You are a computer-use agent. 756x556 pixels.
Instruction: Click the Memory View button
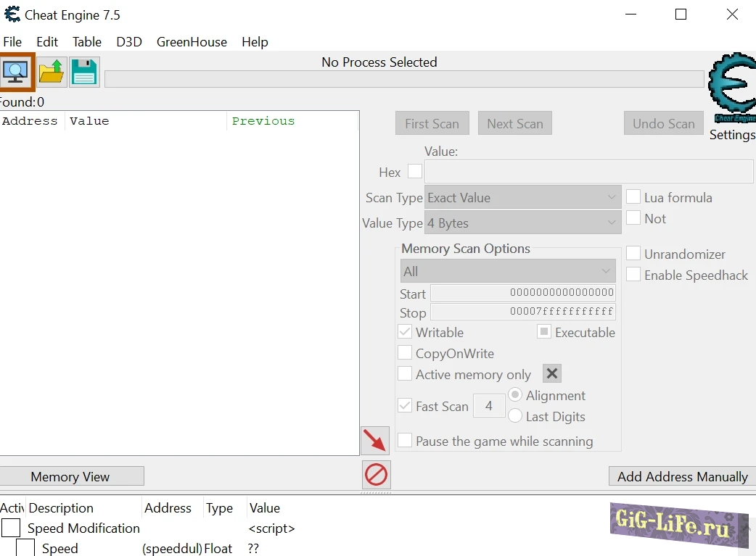coord(70,476)
